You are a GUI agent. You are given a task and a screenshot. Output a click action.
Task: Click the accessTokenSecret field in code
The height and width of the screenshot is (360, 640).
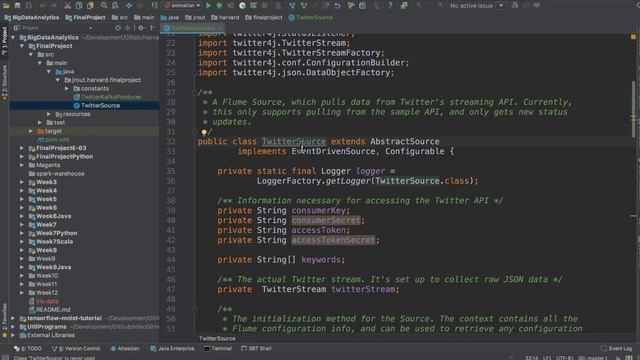coord(333,240)
